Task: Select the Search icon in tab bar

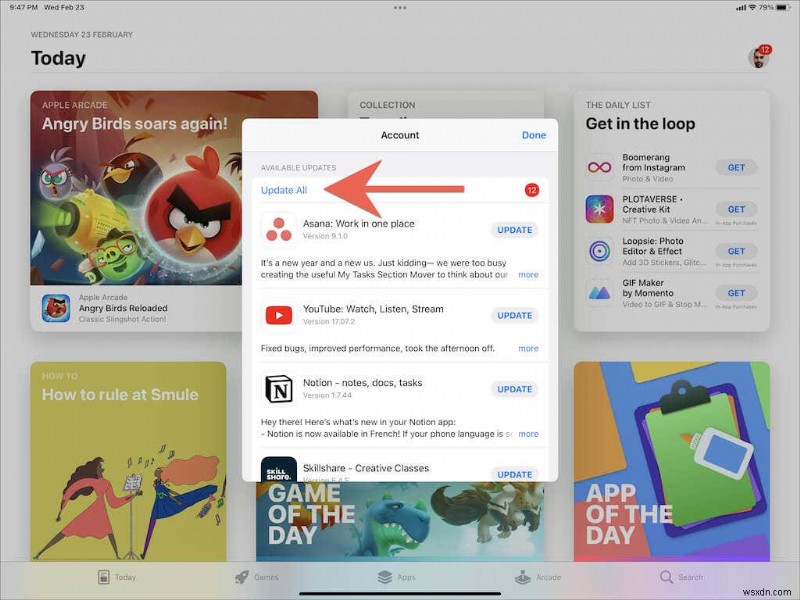Action: pyautogui.click(x=666, y=577)
